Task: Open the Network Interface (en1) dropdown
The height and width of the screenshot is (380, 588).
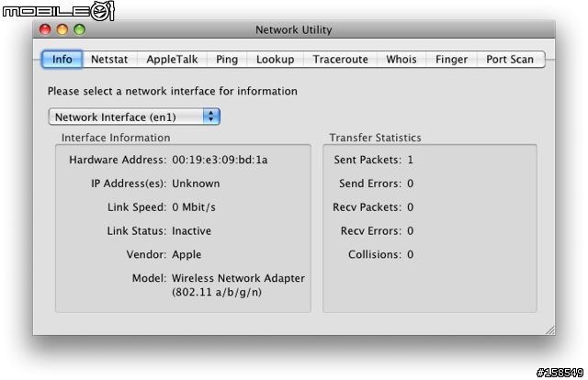Action: click(x=134, y=117)
